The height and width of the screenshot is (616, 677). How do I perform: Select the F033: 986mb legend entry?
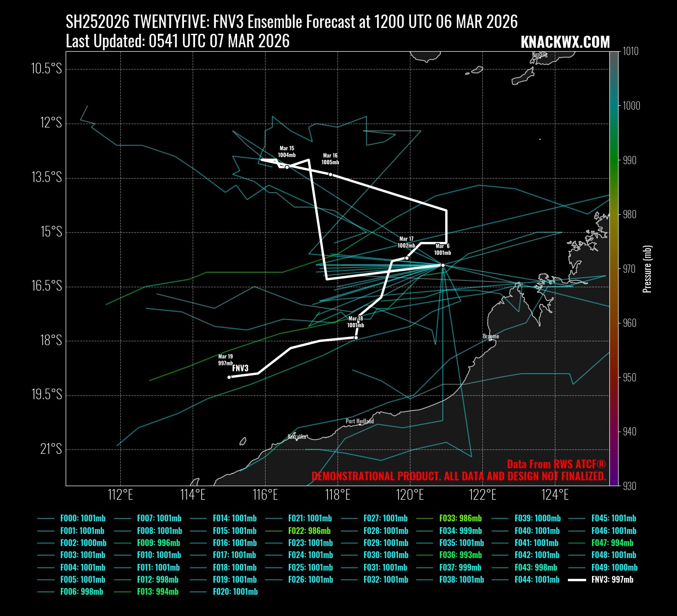point(460,518)
